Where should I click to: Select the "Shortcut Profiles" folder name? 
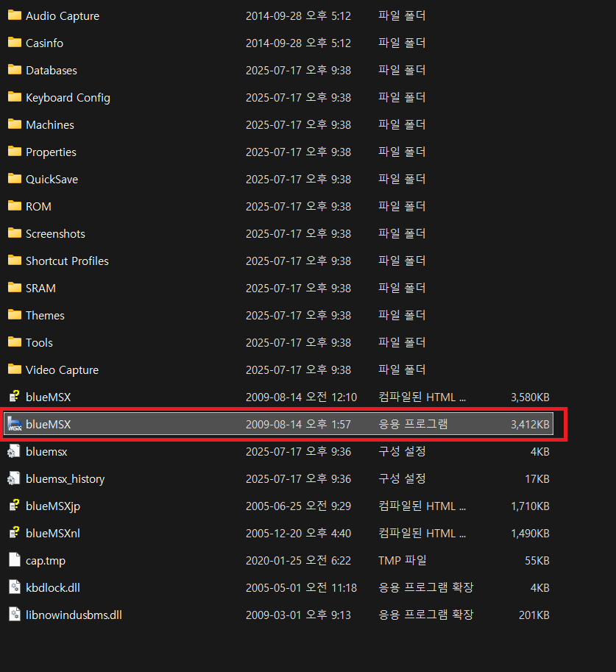pyautogui.click(x=67, y=261)
